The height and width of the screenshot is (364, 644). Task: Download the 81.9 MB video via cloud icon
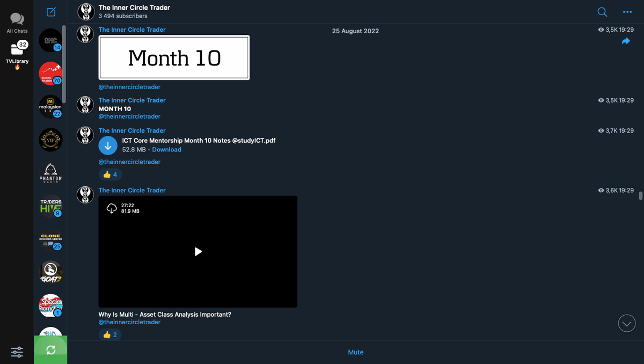(112, 208)
